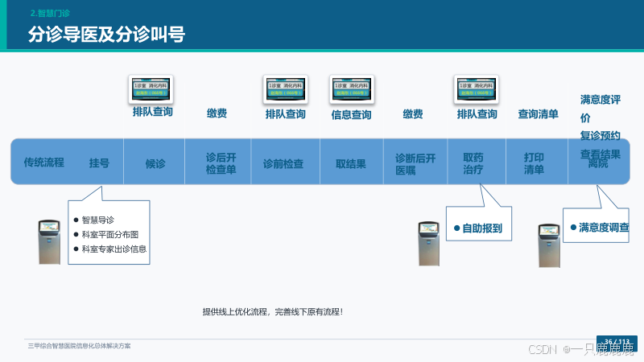Click the 排队查询 label above 候诊
Image resolution: width=644 pixels, height=362 pixels.
tap(152, 112)
